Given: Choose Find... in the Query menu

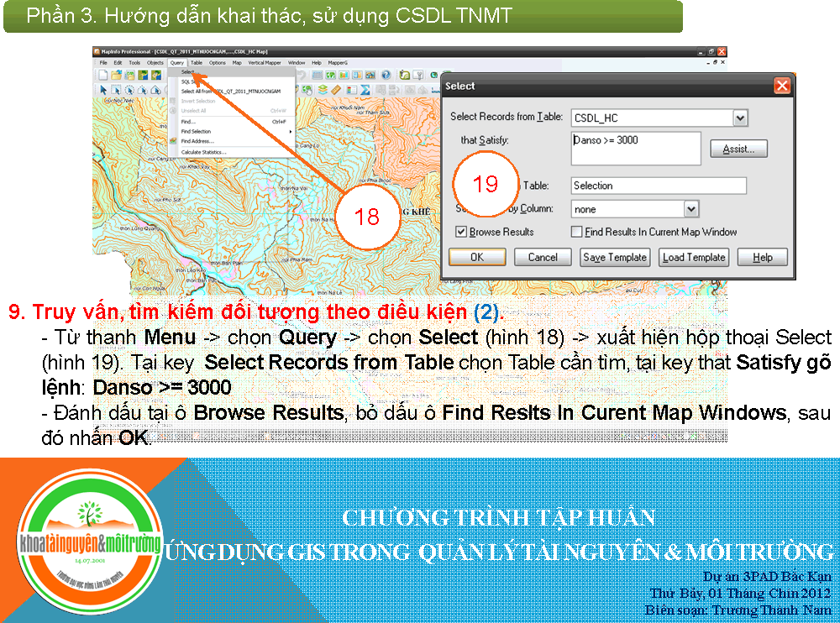Looking at the screenshot, I should tap(232, 122).
